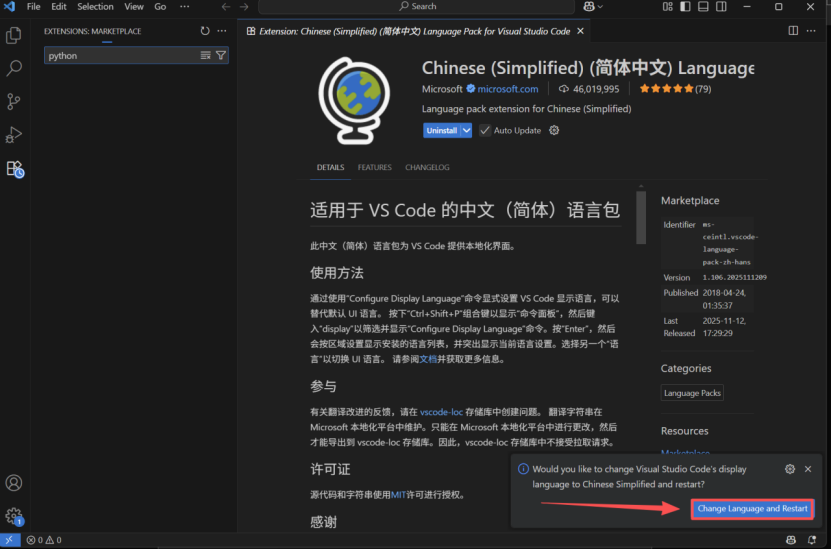Click the README vertical scrollbar thumb
The image size is (831, 550).
(641, 217)
